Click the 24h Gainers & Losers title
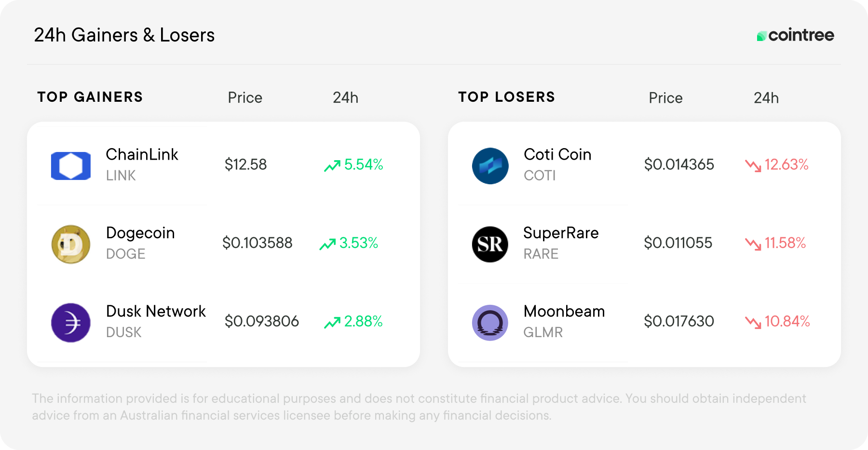The width and height of the screenshot is (868, 450). tap(124, 35)
